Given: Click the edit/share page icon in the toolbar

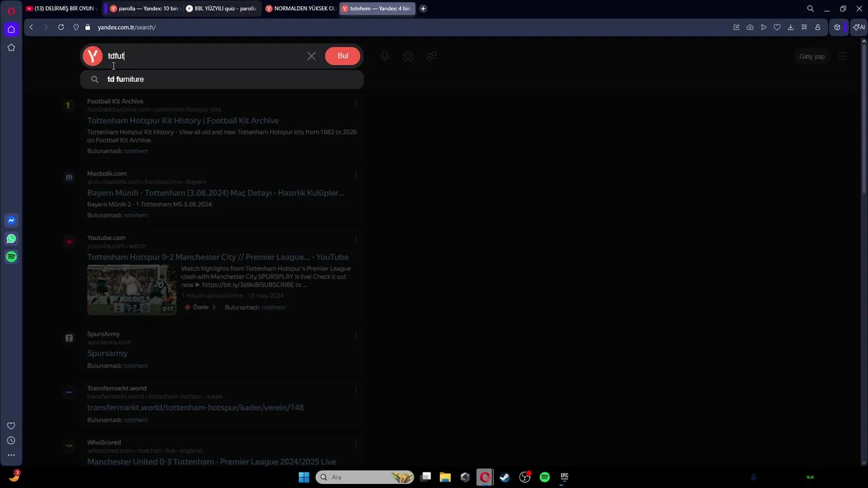Looking at the screenshot, I should 736,27.
